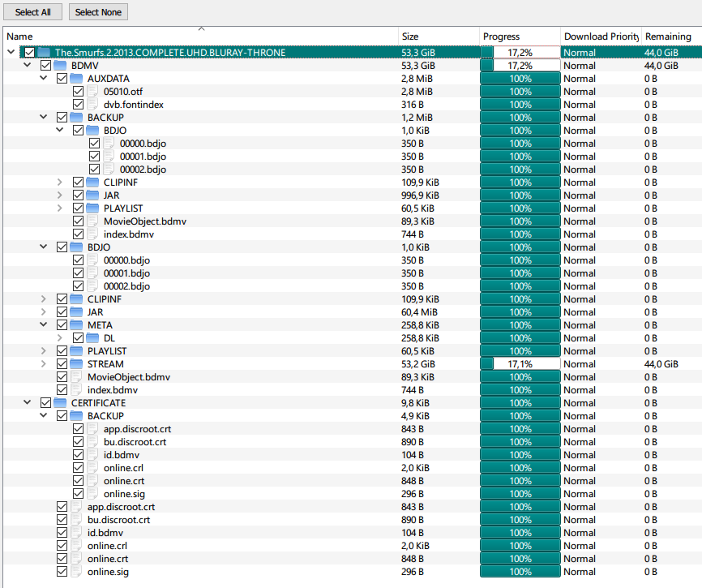Viewport: 702px width, 588px height.
Task: Click the CERTIFICATE folder icon
Action: click(x=59, y=403)
